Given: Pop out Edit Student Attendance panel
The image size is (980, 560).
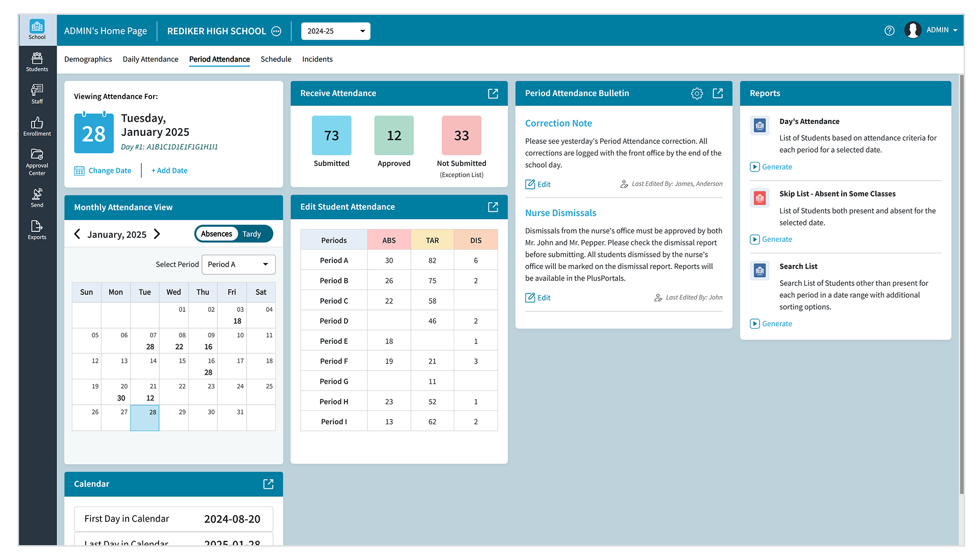Looking at the screenshot, I should click(493, 207).
